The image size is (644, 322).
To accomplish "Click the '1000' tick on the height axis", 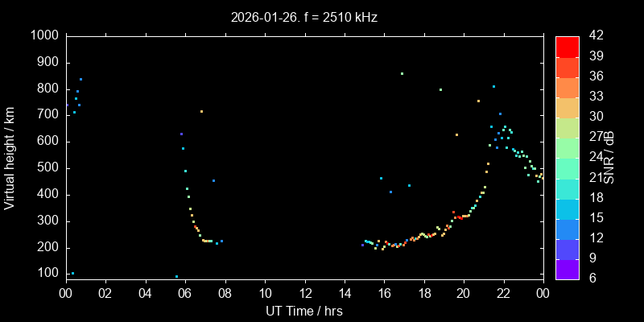I will (44, 36).
